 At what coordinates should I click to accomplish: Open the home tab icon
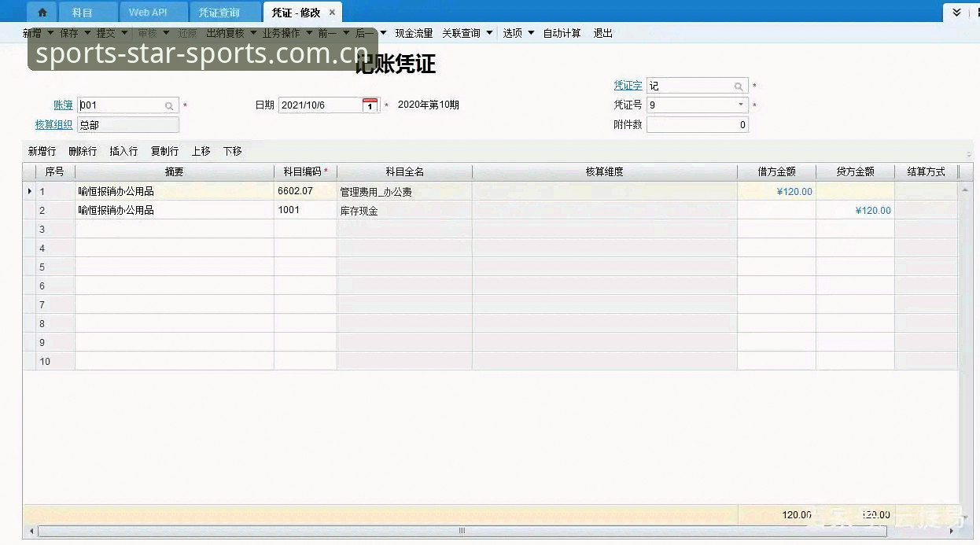coord(42,13)
